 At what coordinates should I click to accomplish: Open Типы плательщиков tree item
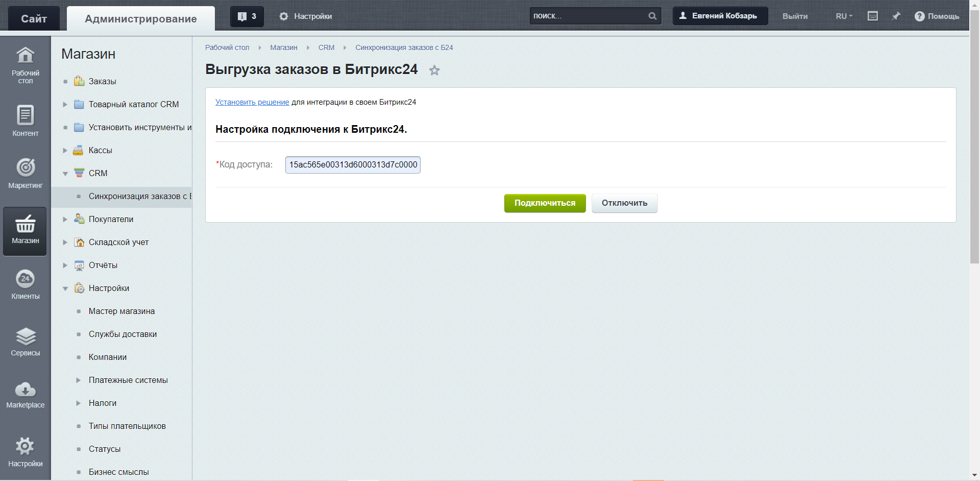click(127, 426)
